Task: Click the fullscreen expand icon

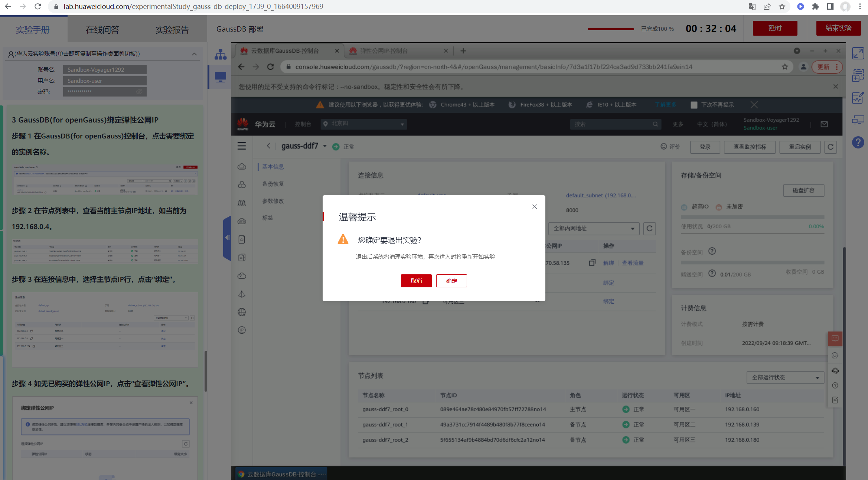Action: pos(858,53)
